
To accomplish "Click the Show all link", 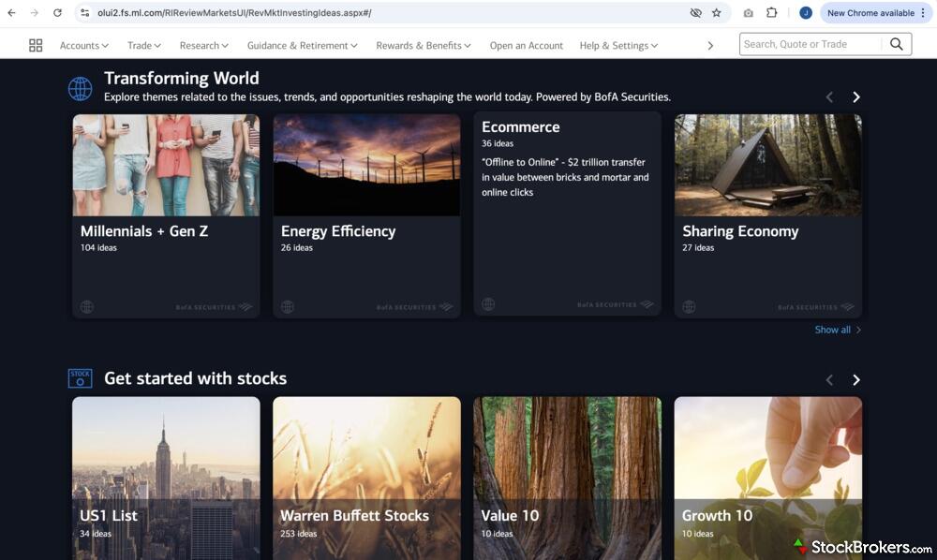I will click(833, 330).
